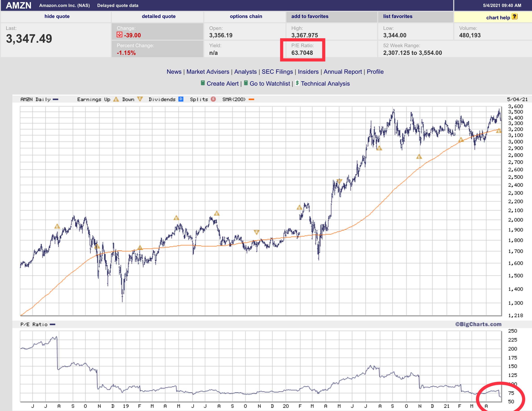Image resolution: width=532 pixels, height=411 pixels.
Task: Click the green Create Alert icon
Action: click(203, 83)
